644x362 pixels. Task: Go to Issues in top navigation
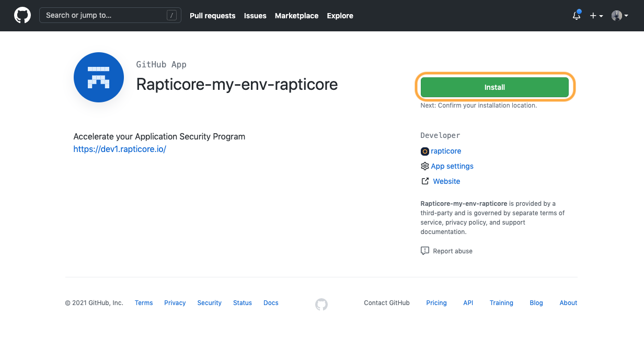tap(255, 16)
